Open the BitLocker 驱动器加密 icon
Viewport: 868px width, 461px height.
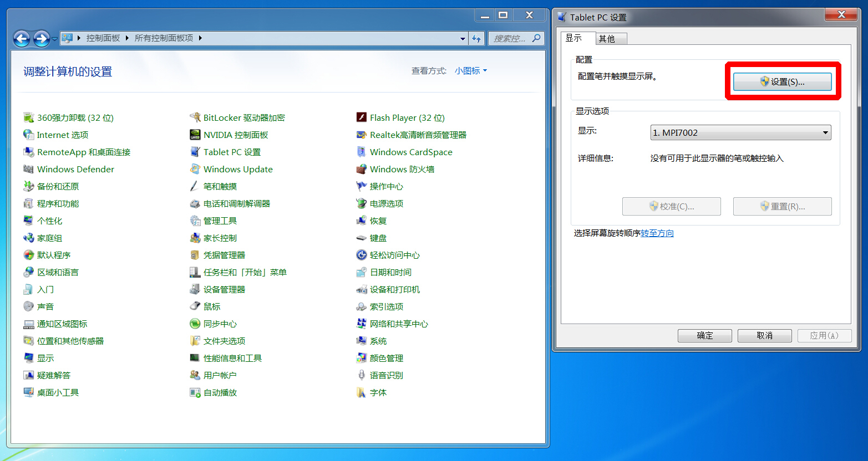pyautogui.click(x=195, y=117)
